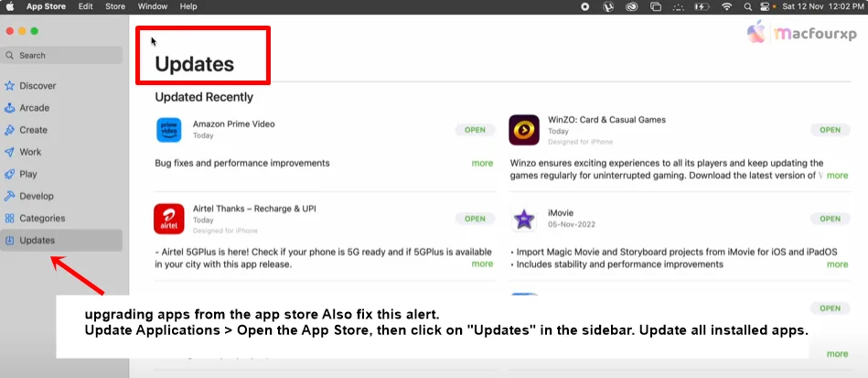The height and width of the screenshot is (378, 868).
Task: Click the Wi-Fi status icon in menu bar
Action: pos(727,6)
